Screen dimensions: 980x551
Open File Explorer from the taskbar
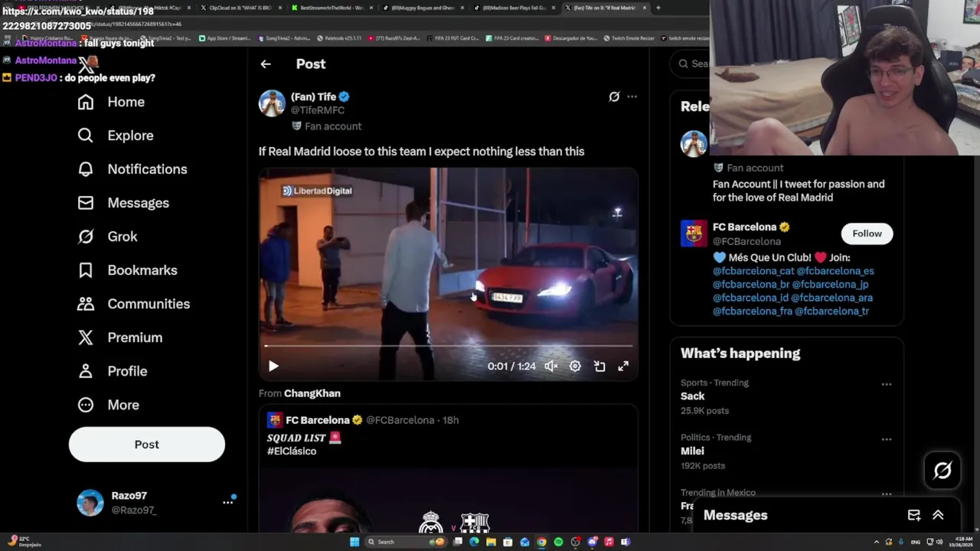tap(491, 542)
